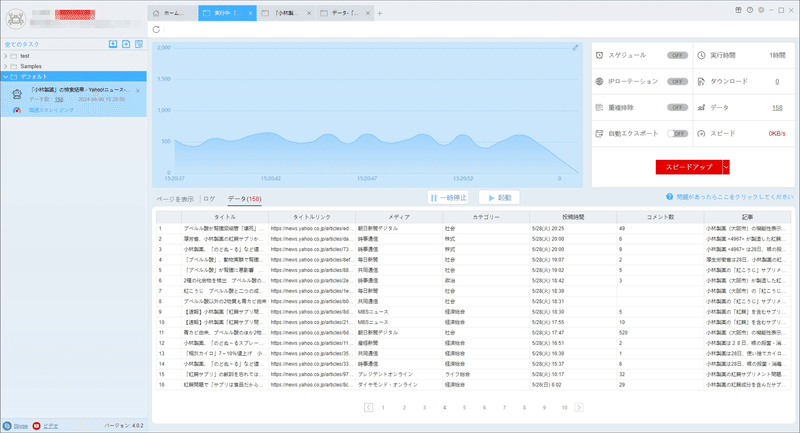This screenshot has height=433, width=800.
Task: Open the ページを表示 tab
Action: [175, 199]
